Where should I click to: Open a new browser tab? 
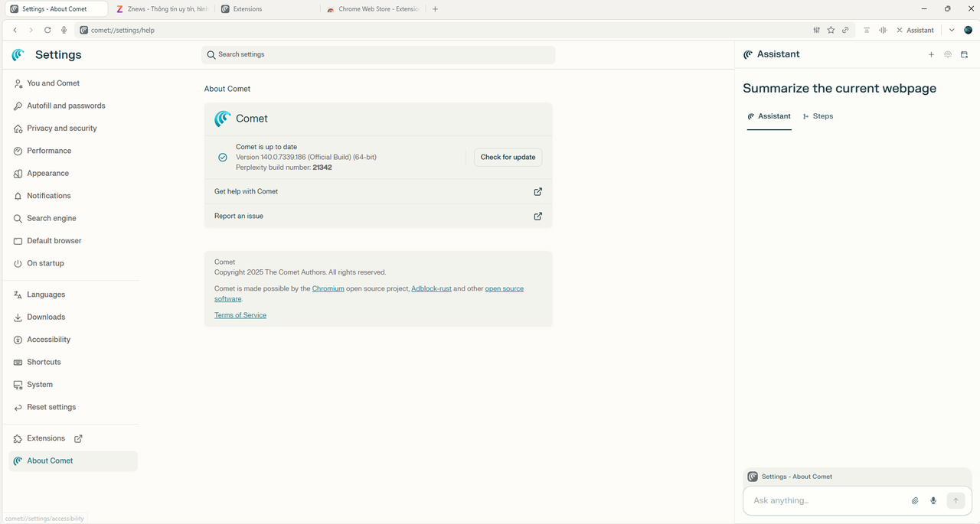[x=435, y=9]
